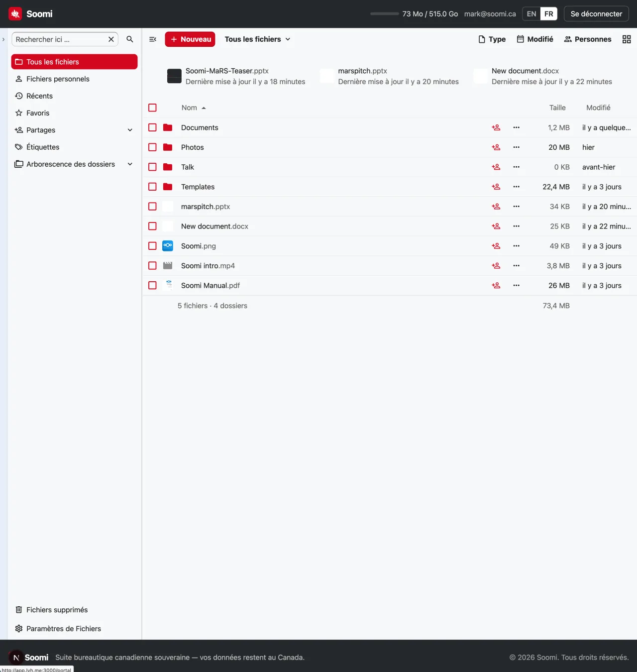Expand the Arborescence des dossiers chevron

point(130,164)
